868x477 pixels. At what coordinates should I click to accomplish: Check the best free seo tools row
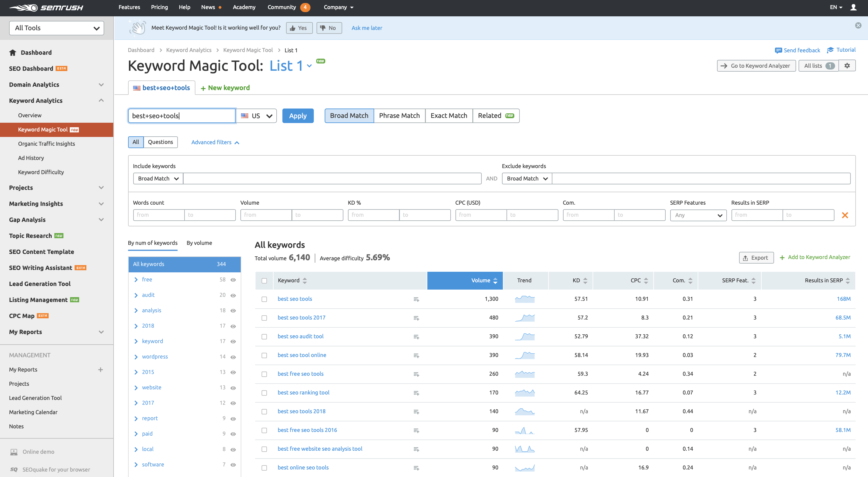[x=264, y=374]
